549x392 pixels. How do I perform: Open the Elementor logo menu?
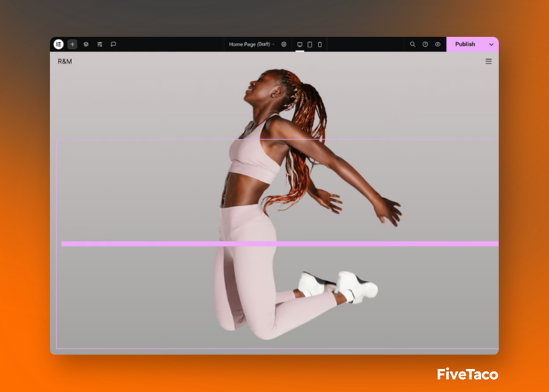coord(58,44)
